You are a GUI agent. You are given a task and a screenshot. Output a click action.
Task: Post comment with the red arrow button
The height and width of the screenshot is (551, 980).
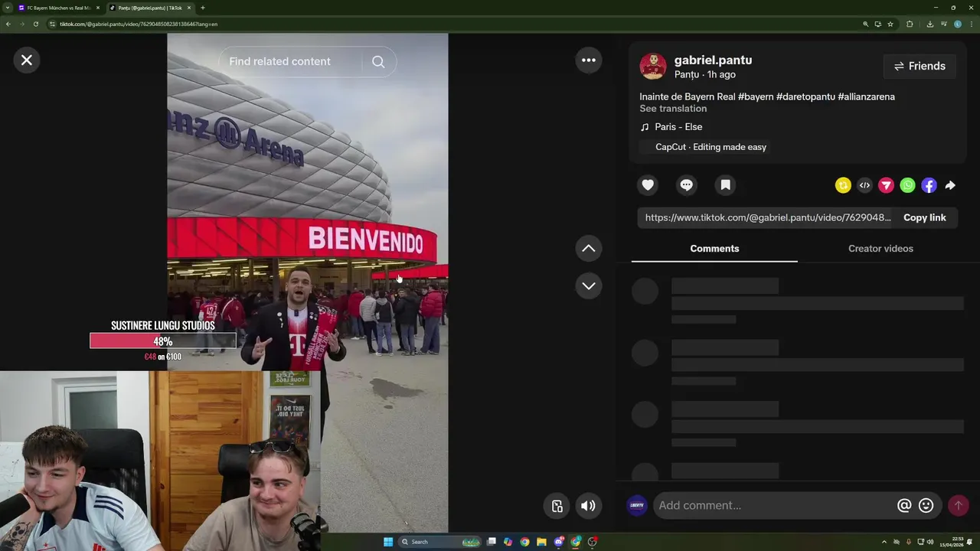click(958, 505)
